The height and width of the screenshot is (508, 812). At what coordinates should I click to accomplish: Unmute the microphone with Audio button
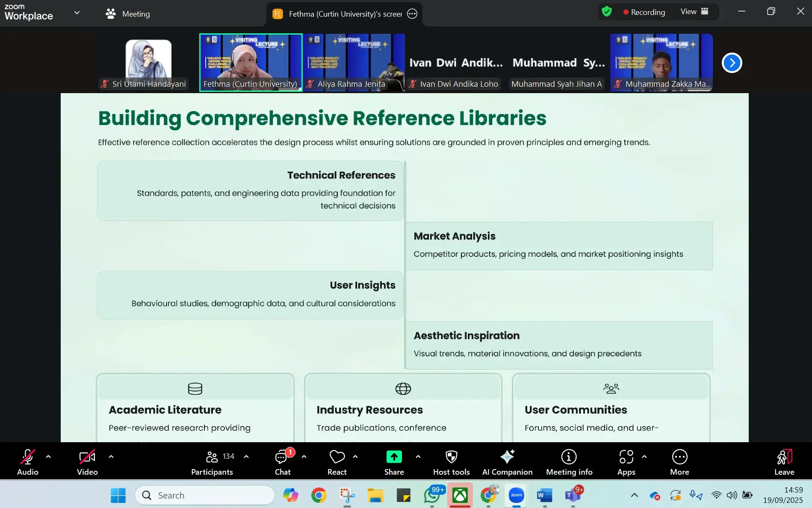tap(28, 462)
